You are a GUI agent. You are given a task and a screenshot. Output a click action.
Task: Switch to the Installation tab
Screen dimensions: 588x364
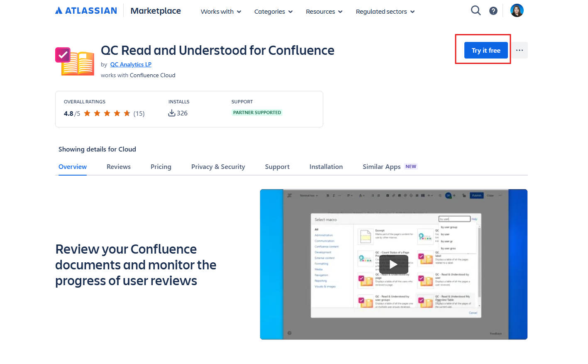point(326,167)
